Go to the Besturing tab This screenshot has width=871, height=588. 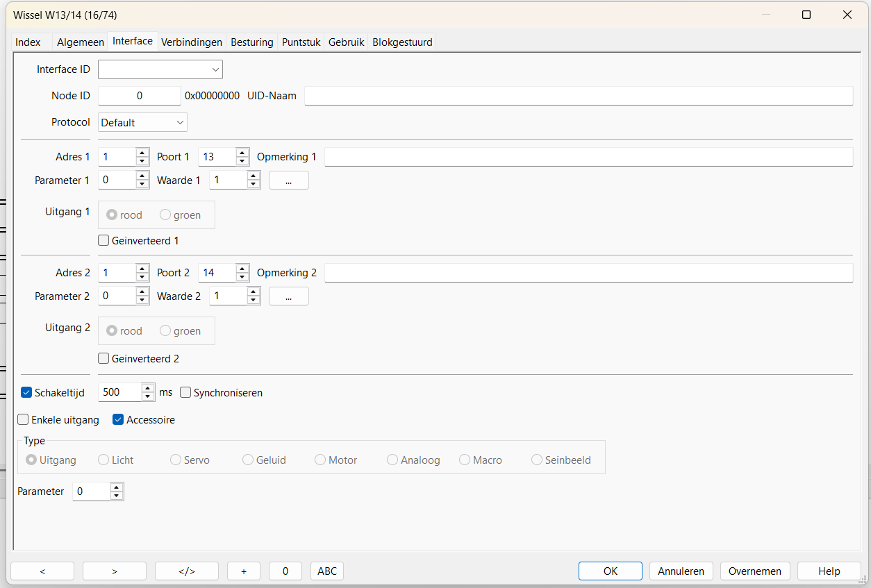(252, 42)
